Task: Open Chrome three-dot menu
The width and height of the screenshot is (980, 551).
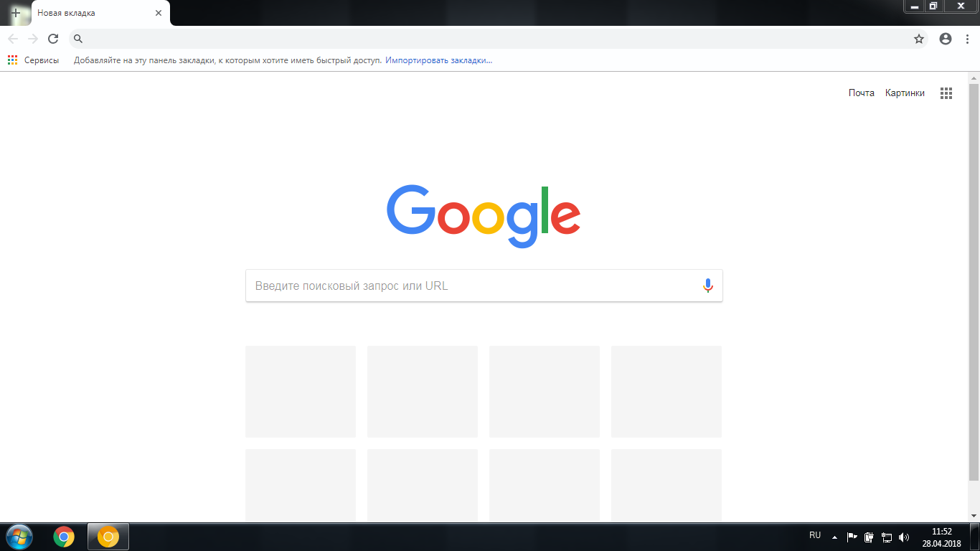Action: coord(967,39)
